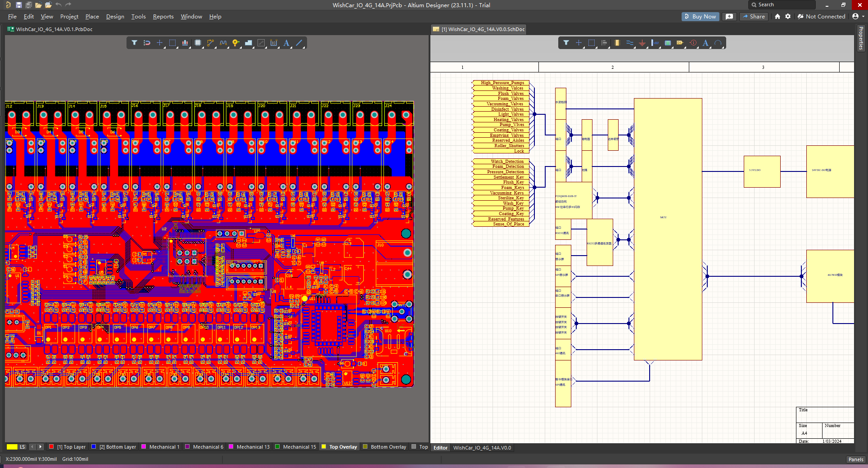Expand the user account dropdown arrow
Image resolution: width=868 pixels, height=468 pixels.
tap(863, 17)
